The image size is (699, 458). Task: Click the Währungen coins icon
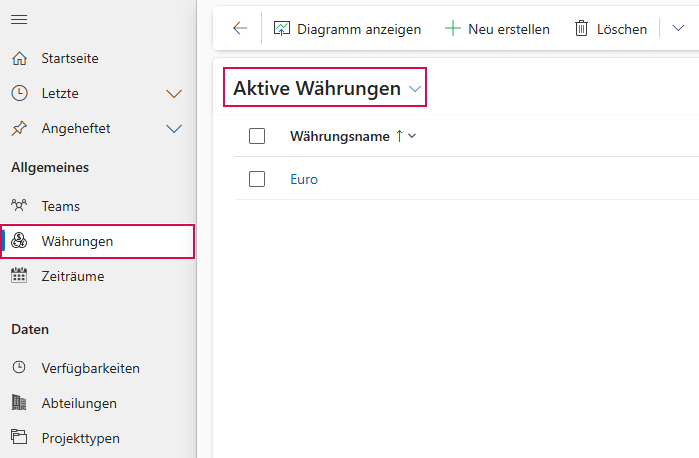[x=19, y=241]
